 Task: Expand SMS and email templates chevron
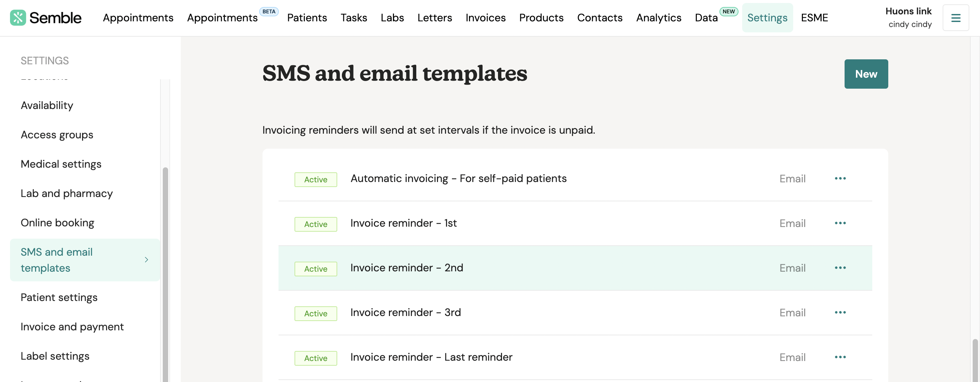click(x=146, y=260)
